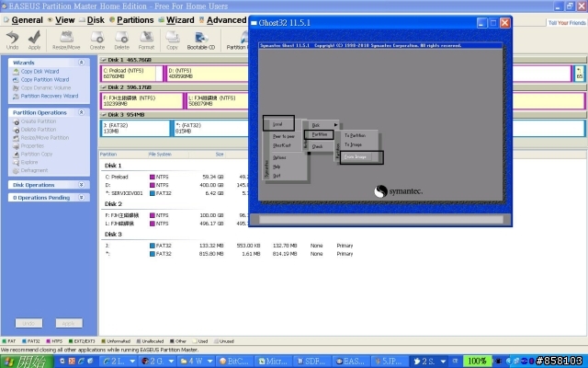Select the D: 400.00 GB row in partition list

(227, 185)
